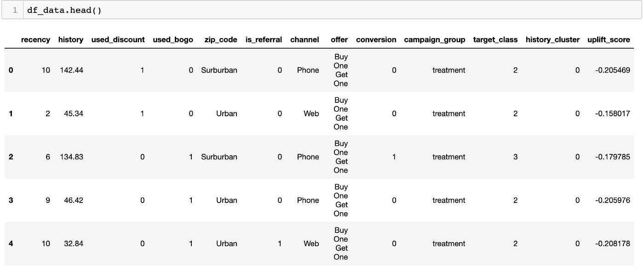The image size is (644, 271).
Task: Click row index 0 label
Action: [11, 70]
